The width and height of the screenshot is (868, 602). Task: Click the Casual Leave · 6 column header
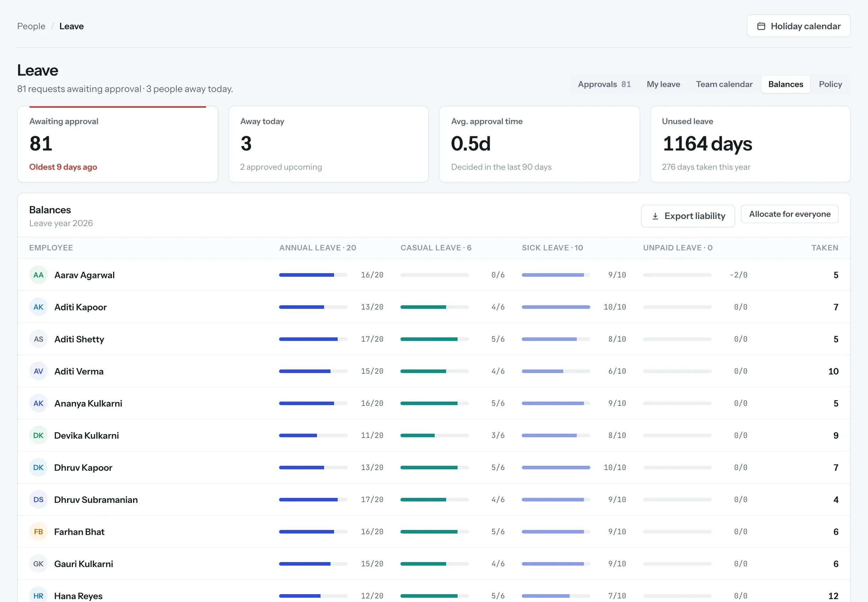(x=436, y=248)
